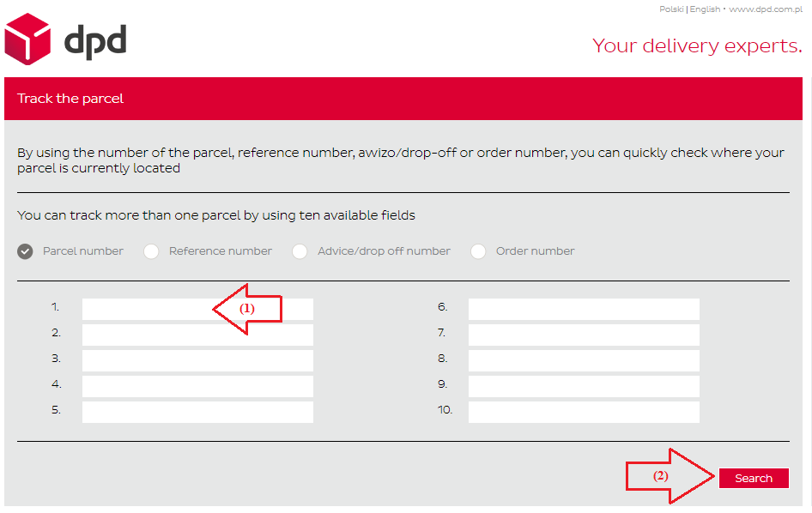Click parcel input field number 1
Image resolution: width=812 pixels, height=513 pixels.
[146, 309]
